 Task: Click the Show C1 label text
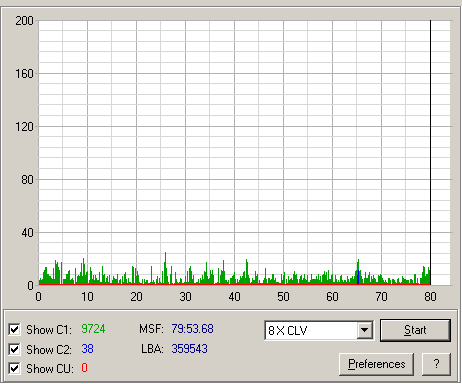pos(49,330)
